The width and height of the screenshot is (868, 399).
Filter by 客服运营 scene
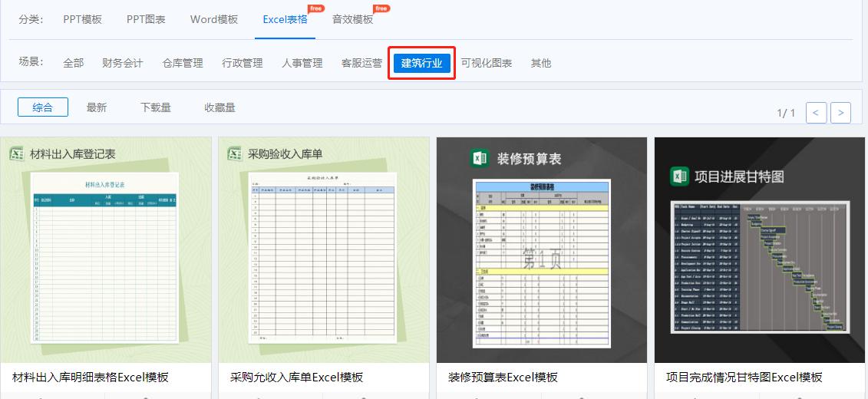coord(361,63)
